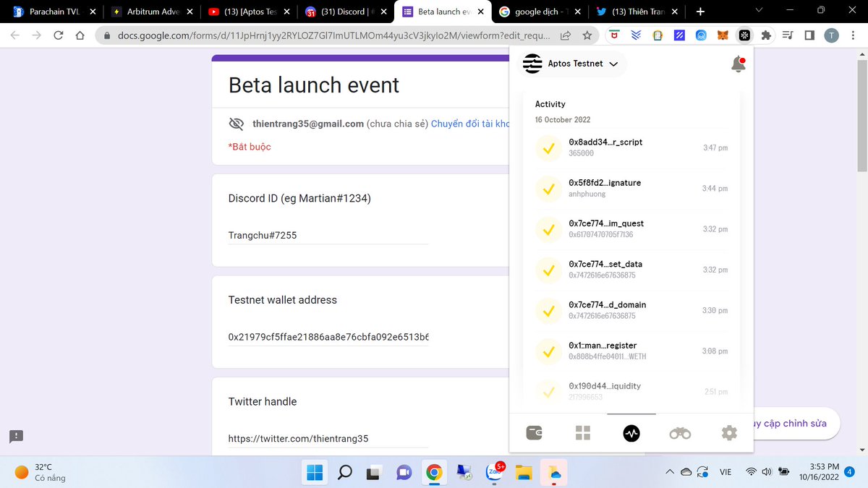This screenshot has height=488, width=868.
Task: Click the blue layered chevrons extension
Action: pos(637,35)
